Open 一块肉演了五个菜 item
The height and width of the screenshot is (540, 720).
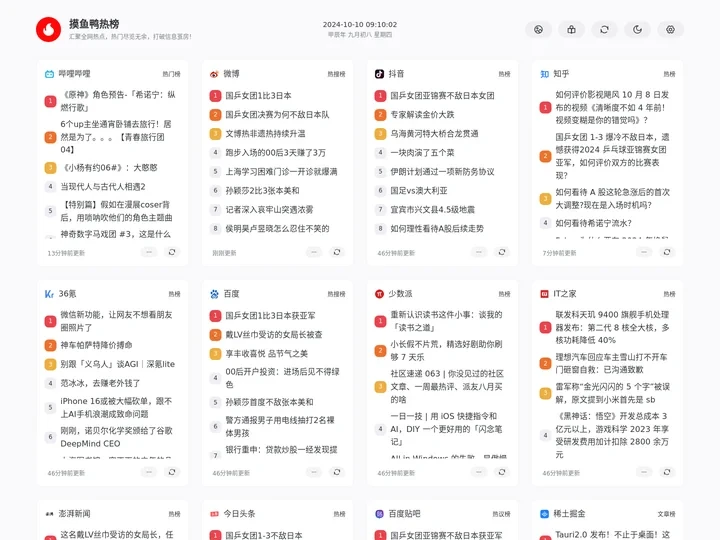pyautogui.click(x=422, y=152)
